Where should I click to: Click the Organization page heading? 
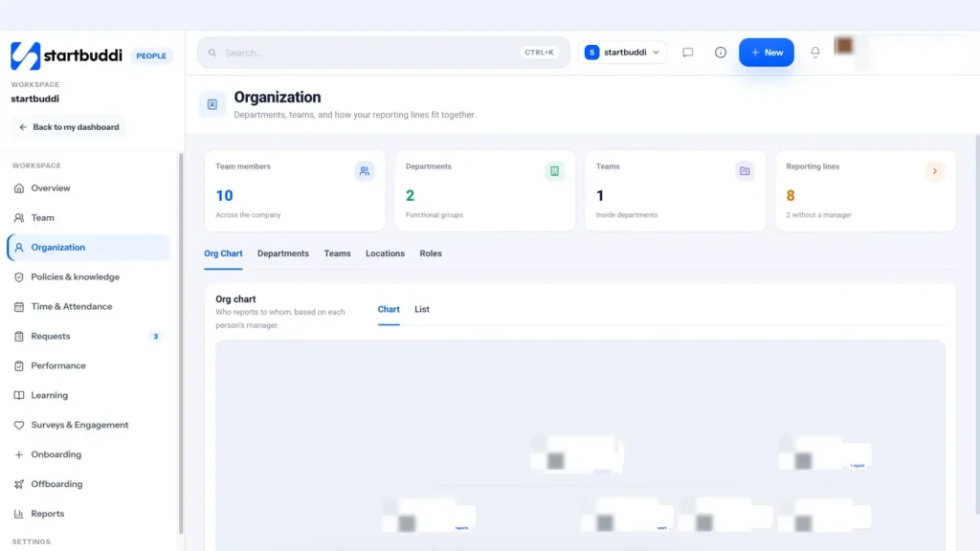pyautogui.click(x=278, y=98)
